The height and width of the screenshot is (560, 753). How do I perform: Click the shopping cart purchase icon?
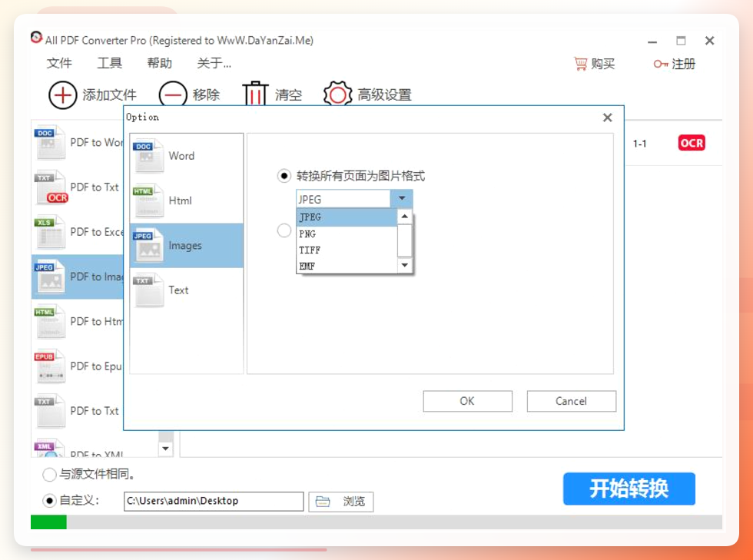point(581,64)
